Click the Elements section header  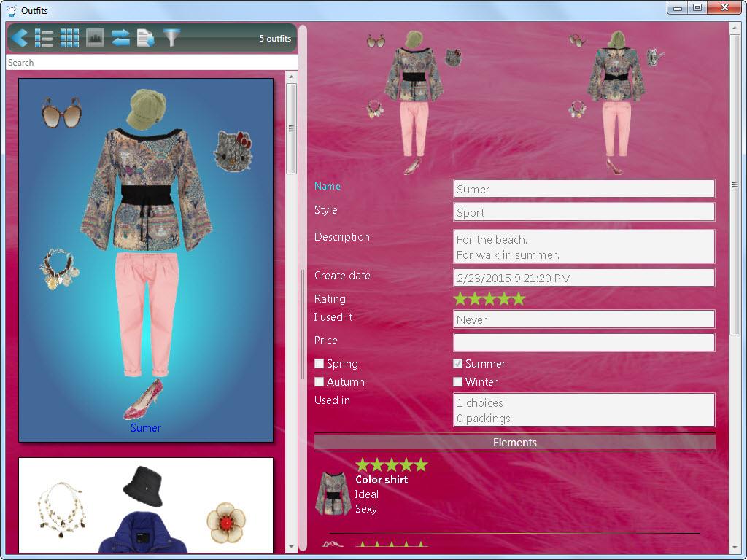(x=514, y=443)
